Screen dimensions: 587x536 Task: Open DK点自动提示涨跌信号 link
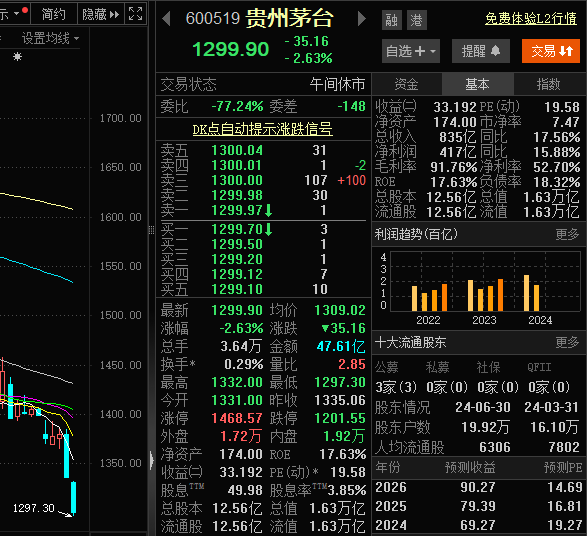tap(262, 129)
